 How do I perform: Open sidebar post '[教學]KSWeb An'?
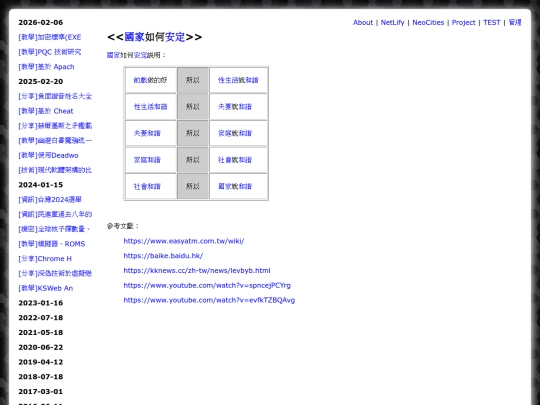[x=46, y=288]
